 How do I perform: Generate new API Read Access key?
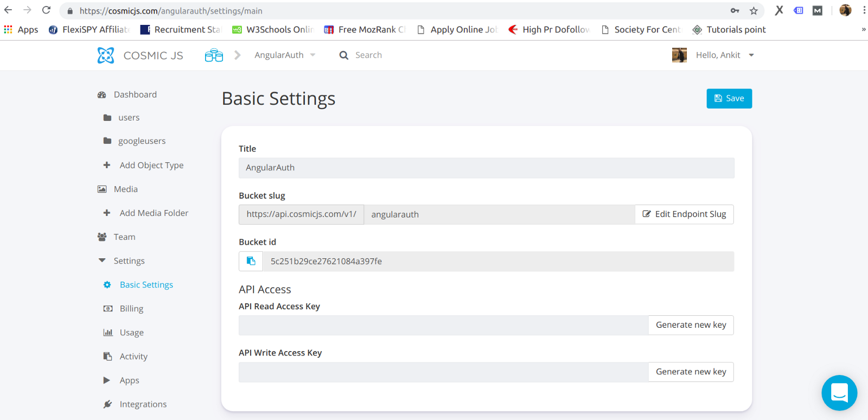[x=691, y=325]
